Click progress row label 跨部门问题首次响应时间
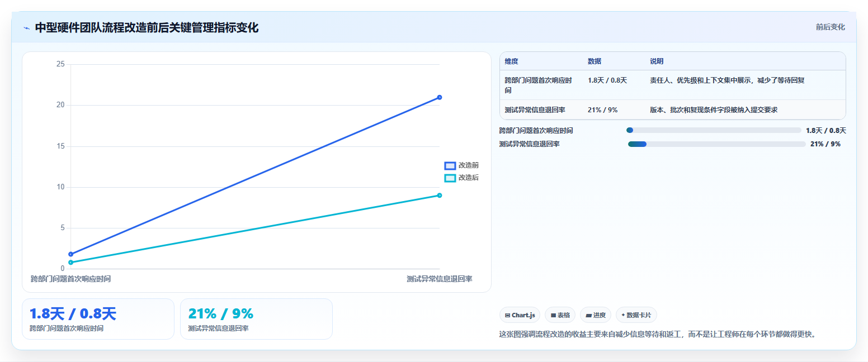868x362 pixels. 536,131
